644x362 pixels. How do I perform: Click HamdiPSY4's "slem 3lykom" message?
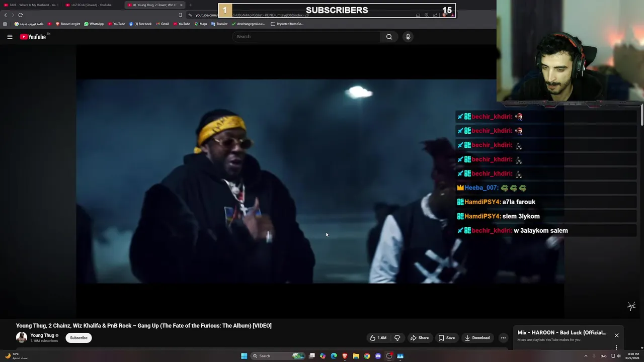click(x=521, y=217)
